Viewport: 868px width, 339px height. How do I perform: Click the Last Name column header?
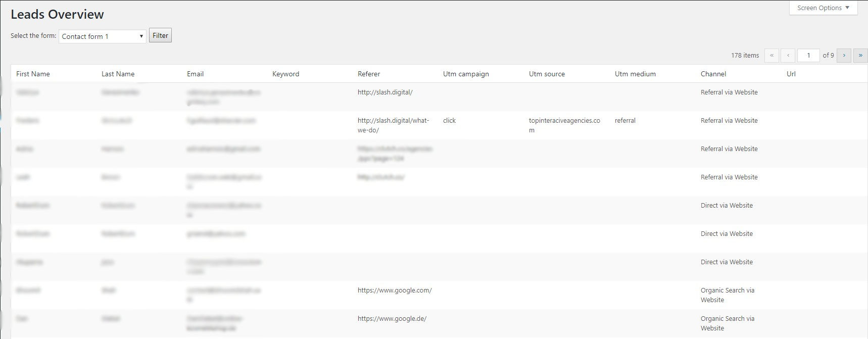tap(118, 74)
